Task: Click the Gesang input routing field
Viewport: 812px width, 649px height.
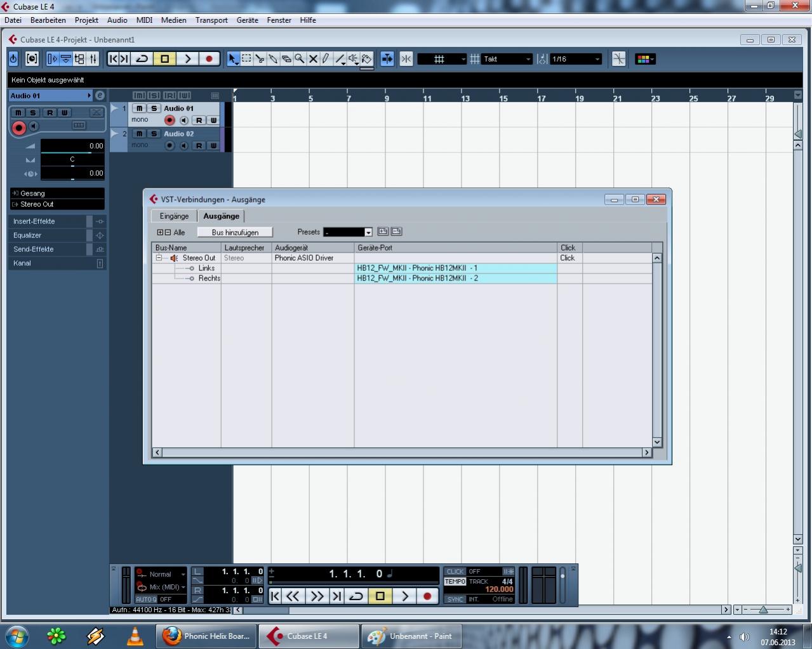Action: pos(57,193)
